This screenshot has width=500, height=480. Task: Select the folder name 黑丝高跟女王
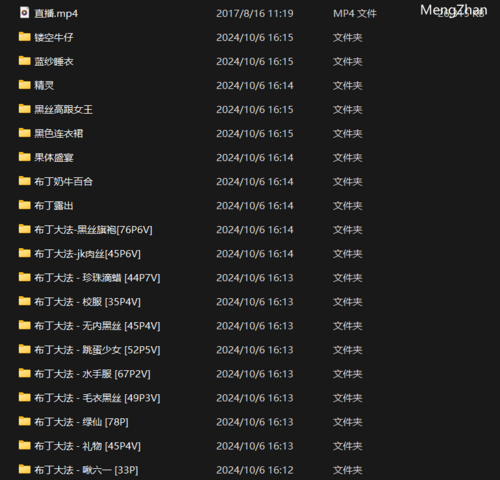(x=63, y=110)
